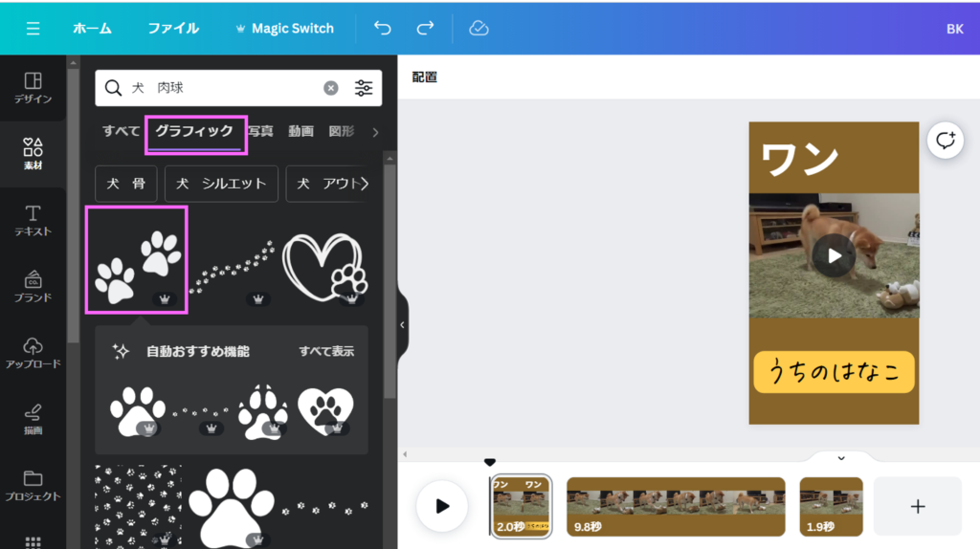Open the ファイル menu
This screenshot has width=980, height=549.
pyautogui.click(x=173, y=29)
